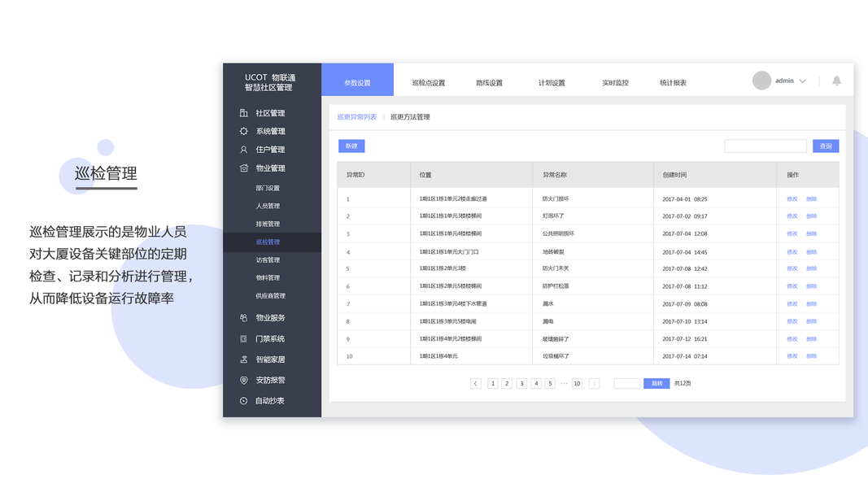Screen dimensions: 868x488
Task: Go to page 5
Action: click(x=550, y=383)
